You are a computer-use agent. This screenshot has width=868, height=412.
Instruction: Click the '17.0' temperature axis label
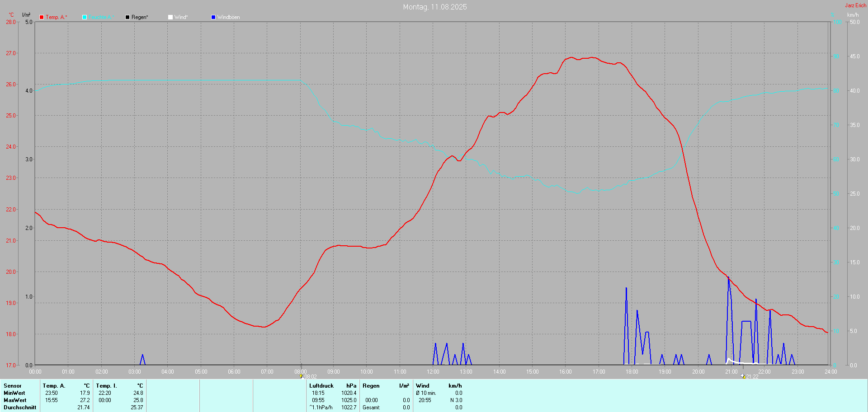click(x=11, y=365)
